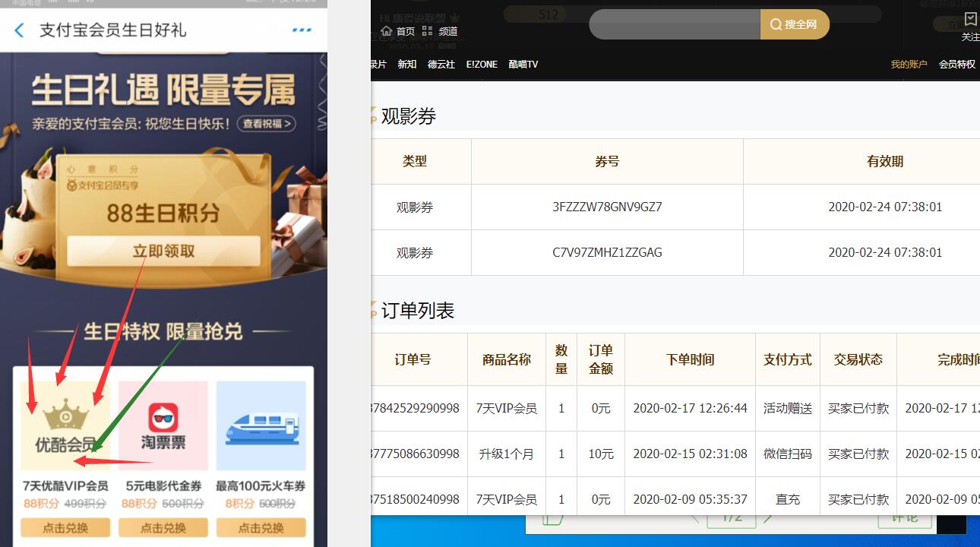The width and height of the screenshot is (980, 547).
Task: Click the train ticket card image
Action: 261,425
